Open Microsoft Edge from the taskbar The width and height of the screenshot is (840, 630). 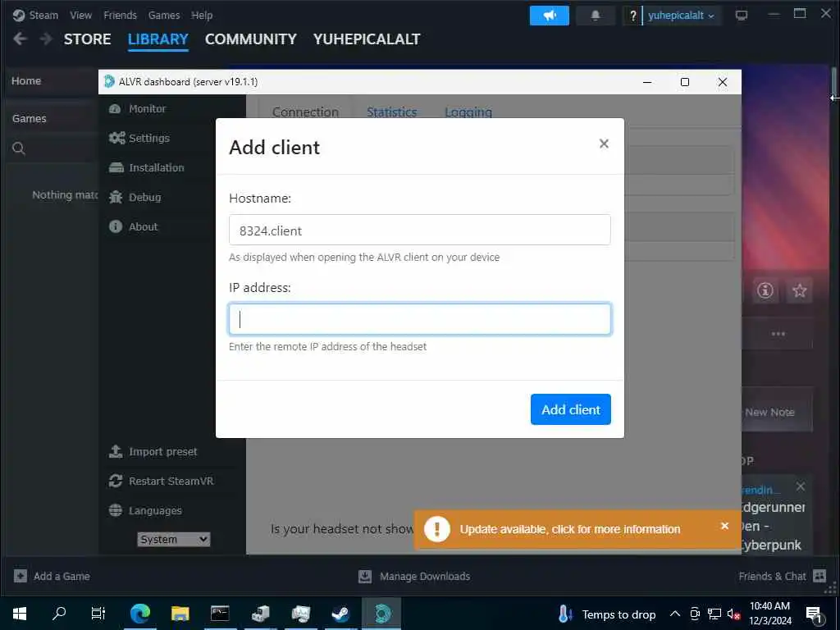pos(139,614)
